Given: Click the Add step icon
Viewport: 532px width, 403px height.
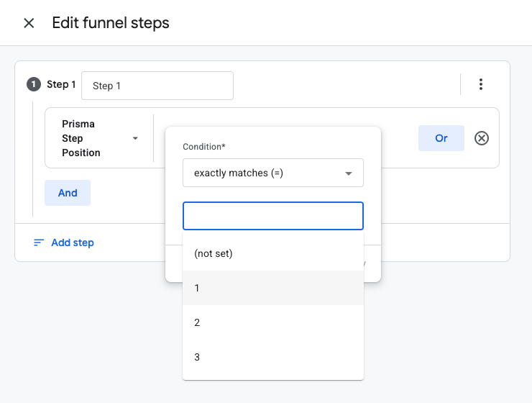Looking at the screenshot, I should (39, 243).
